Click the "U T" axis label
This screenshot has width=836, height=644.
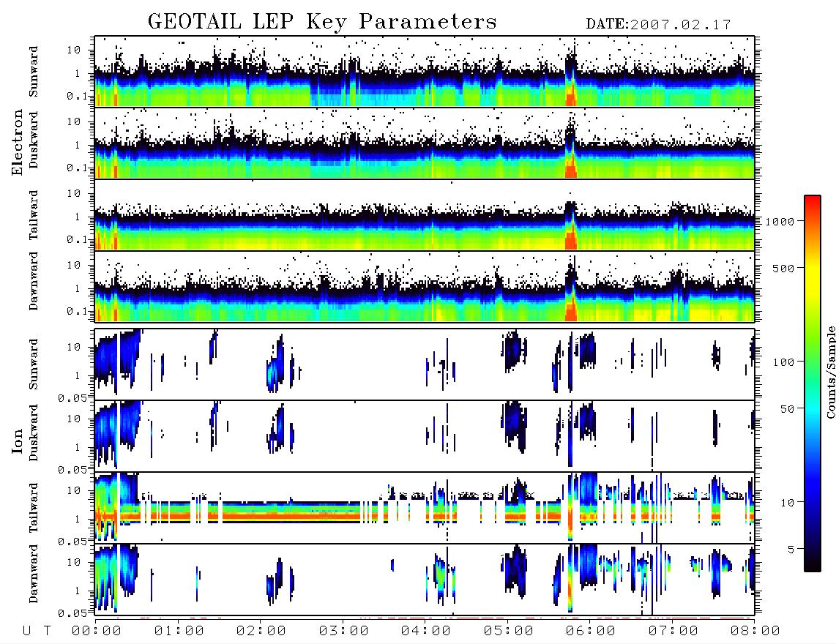tap(37, 632)
